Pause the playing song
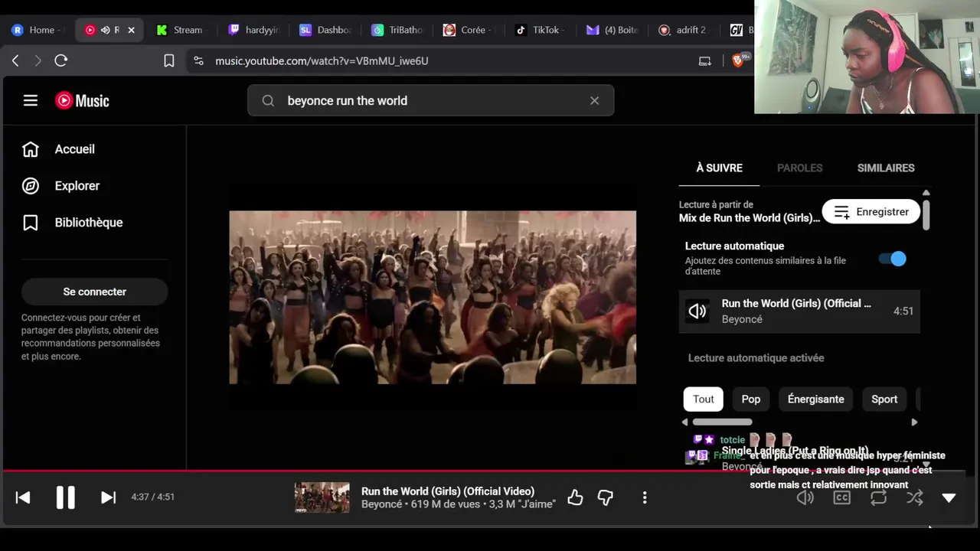Screen dimensions: 980x551 (66, 497)
